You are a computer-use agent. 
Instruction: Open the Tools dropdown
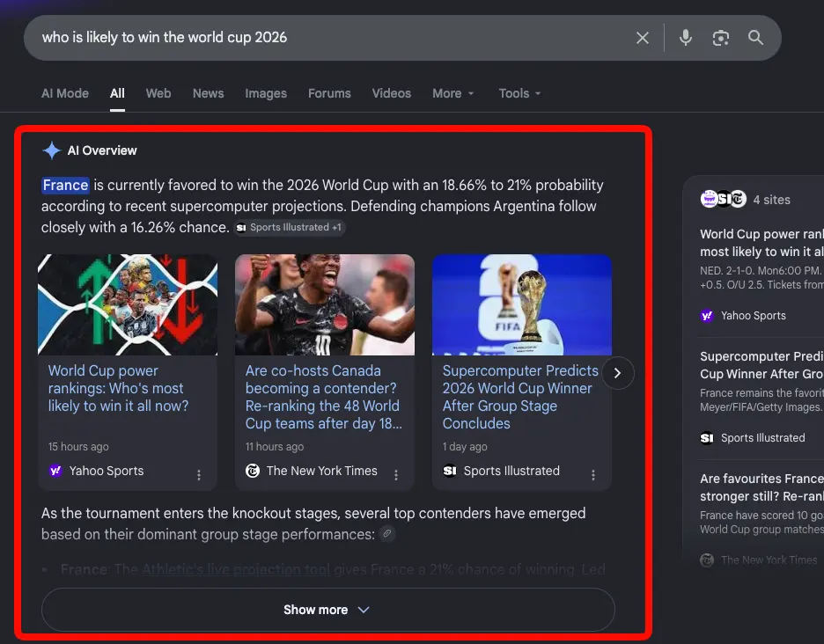(x=519, y=93)
